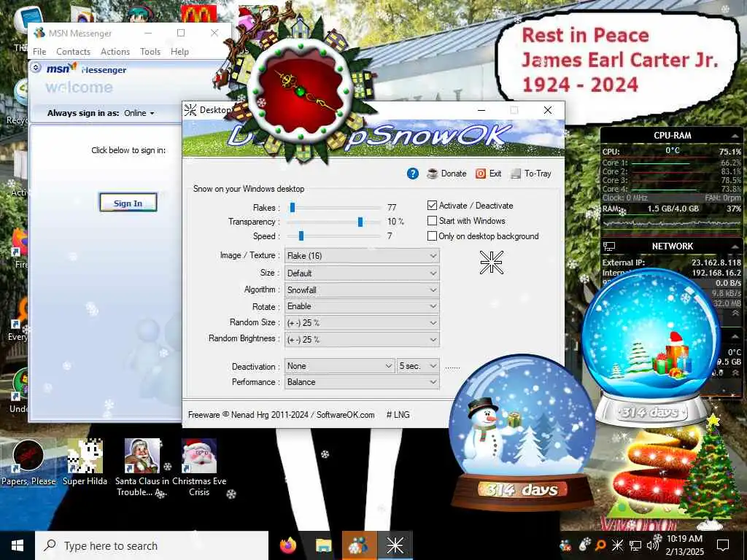Open the Algorithm Snowfall dropdown
This screenshot has width=747, height=560.
(362, 290)
